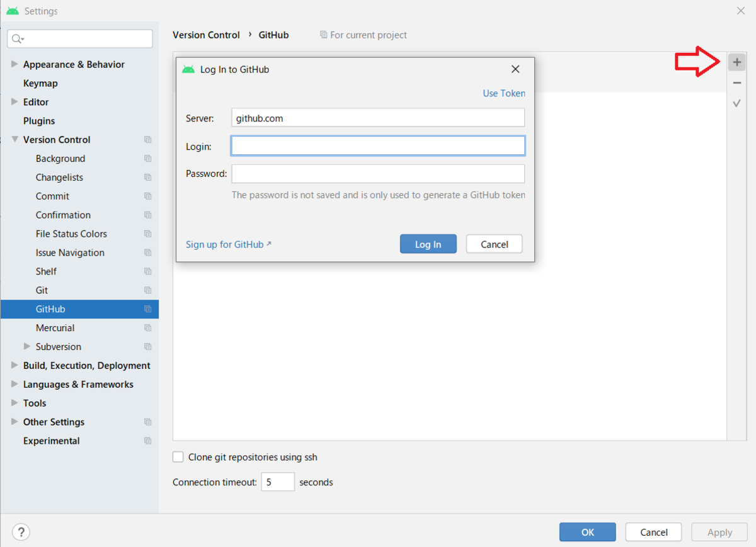Click project-level icon beside Changelists
This screenshot has width=756, height=547.
pyautogui.click(x=148, y=178)
